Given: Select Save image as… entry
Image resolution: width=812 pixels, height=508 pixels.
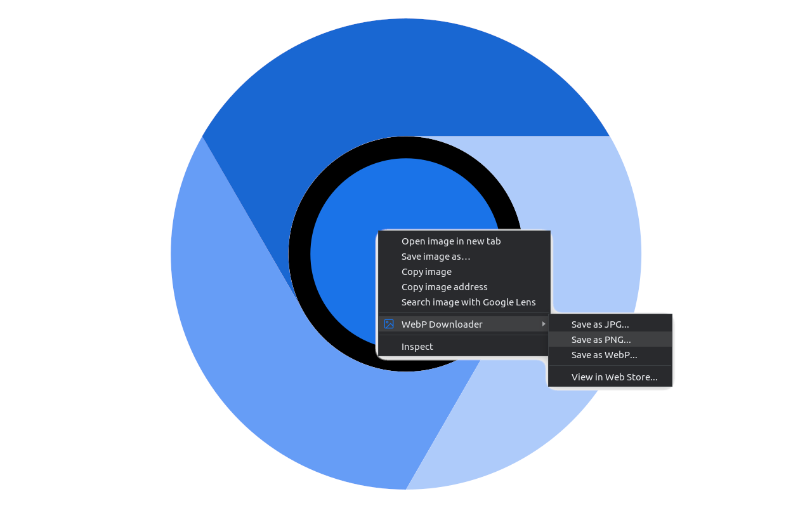Looking at the screenshot, I should pos(464,257).
